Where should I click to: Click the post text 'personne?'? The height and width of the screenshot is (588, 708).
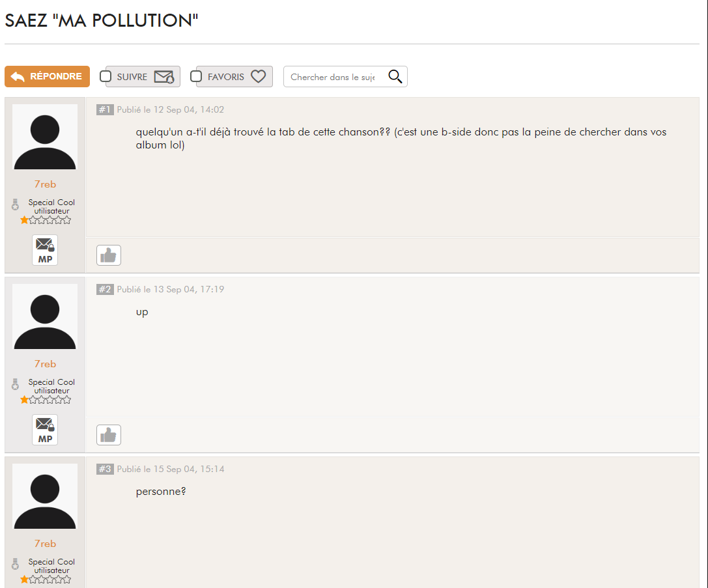point(161,492)
